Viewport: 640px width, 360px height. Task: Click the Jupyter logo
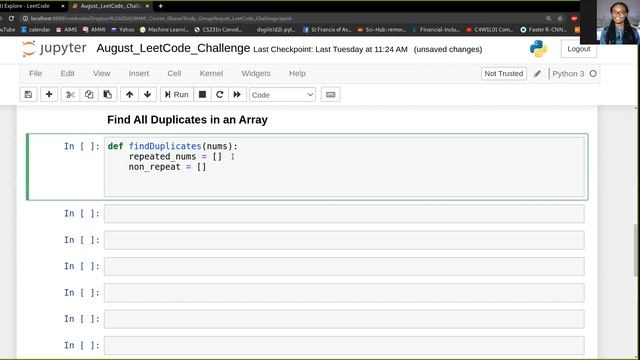click(x=54, y=49)
